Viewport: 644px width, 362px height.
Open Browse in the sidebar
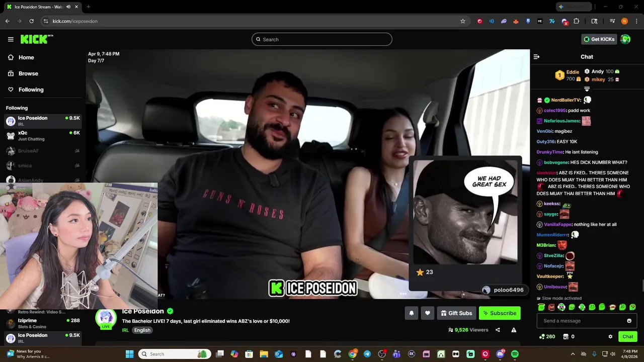pyautogui.click(x=23, y=73)
